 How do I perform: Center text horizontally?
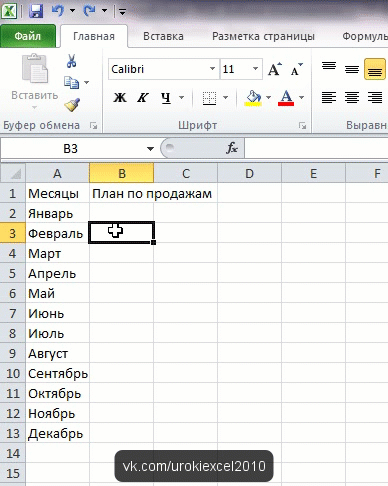coord(352,98)
